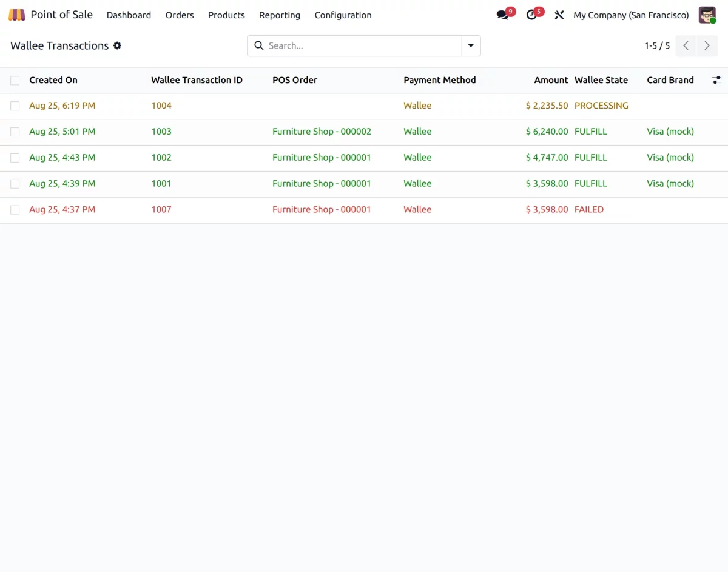Tick the checkbox for transaction 1007

pyautogui.click(x=15, y=210)
